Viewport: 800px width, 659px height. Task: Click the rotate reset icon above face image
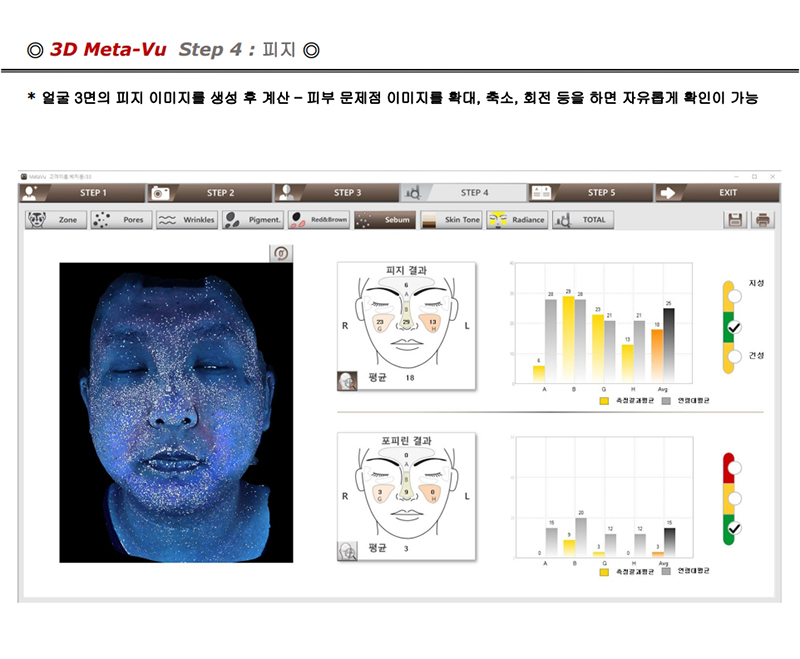[x=281, y=254]
